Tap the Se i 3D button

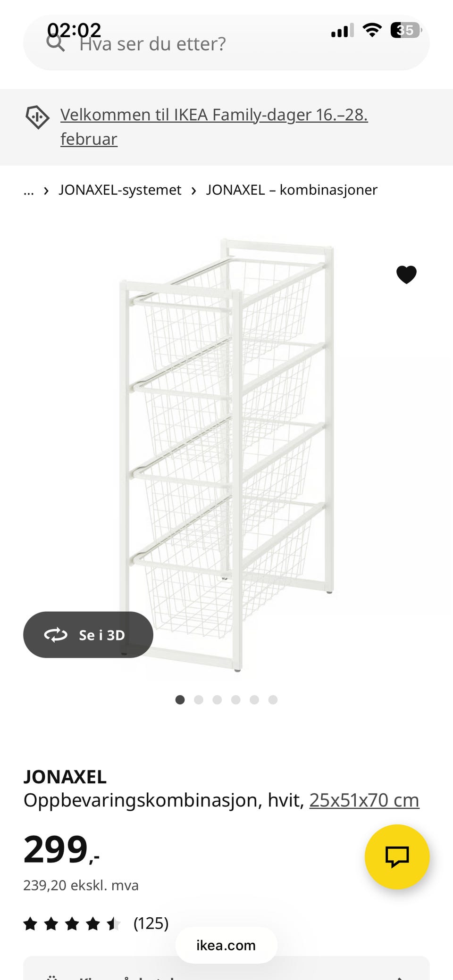88,635
